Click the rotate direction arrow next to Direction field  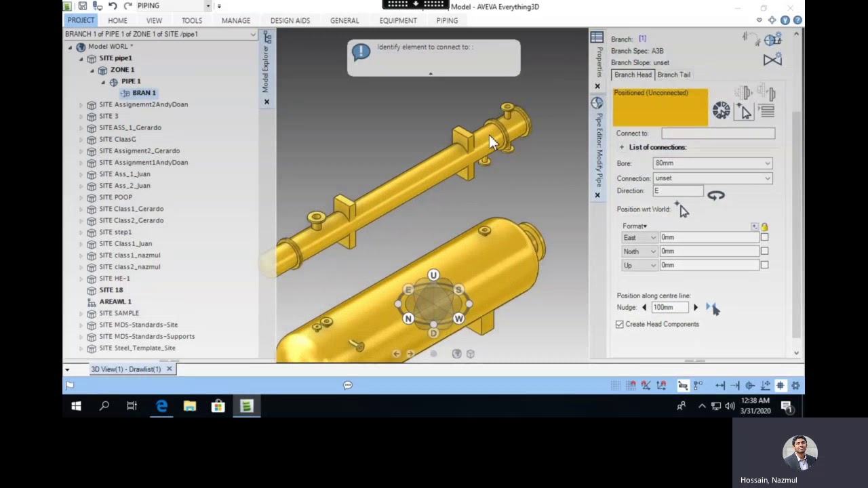716,195
